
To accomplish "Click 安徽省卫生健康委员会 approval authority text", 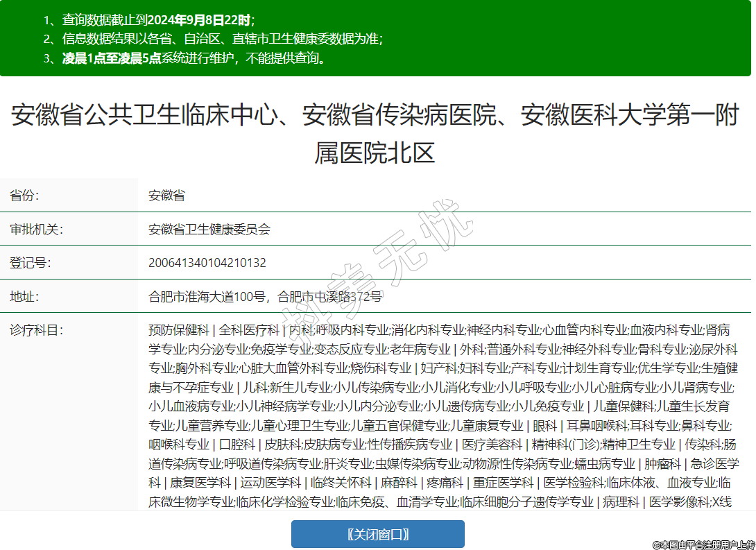I will [209, 230].
